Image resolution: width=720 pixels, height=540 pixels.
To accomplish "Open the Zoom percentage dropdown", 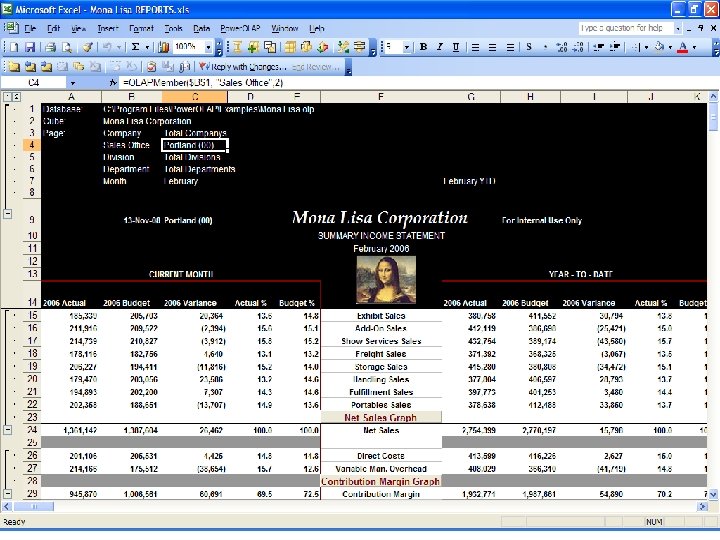I will [208, 47].
